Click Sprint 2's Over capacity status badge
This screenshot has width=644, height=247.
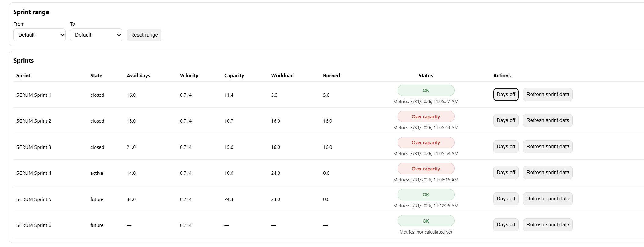coord(426,116)
